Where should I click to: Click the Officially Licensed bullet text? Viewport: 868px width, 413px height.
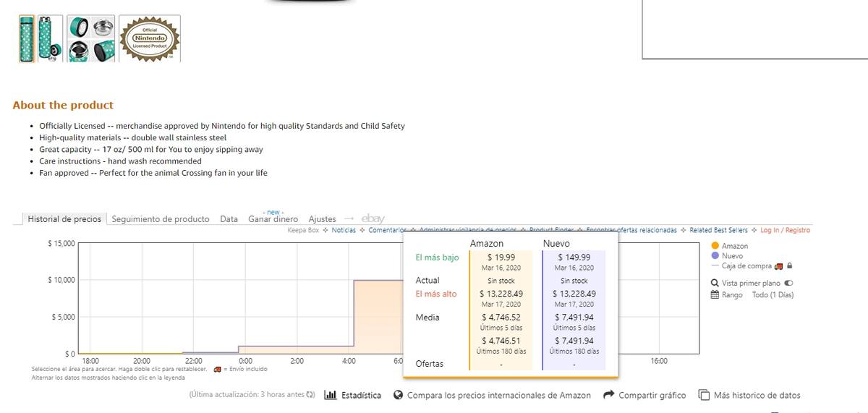[222, 126]
